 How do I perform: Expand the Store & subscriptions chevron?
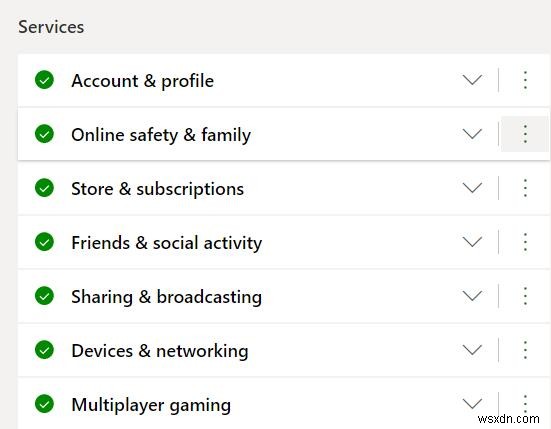point(472,188)
